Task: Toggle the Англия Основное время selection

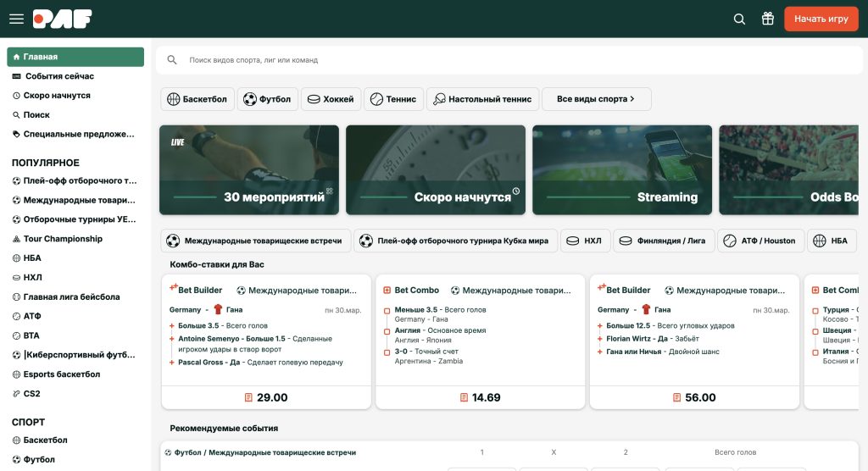Action: 387,331
